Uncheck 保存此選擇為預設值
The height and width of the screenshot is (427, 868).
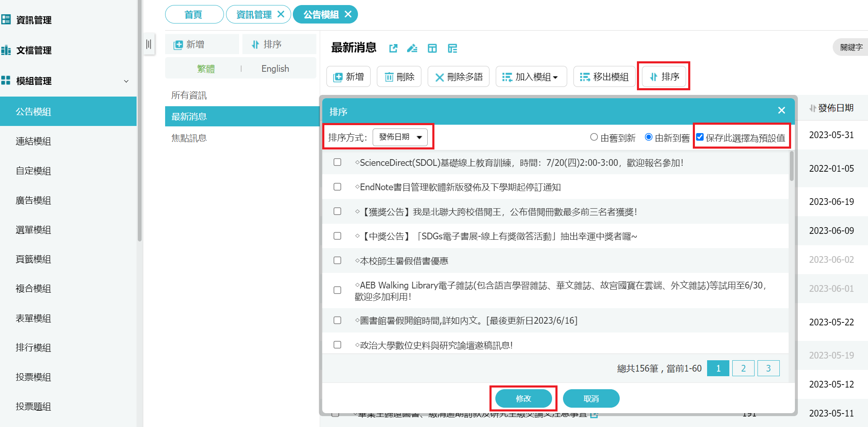[700, 137]
